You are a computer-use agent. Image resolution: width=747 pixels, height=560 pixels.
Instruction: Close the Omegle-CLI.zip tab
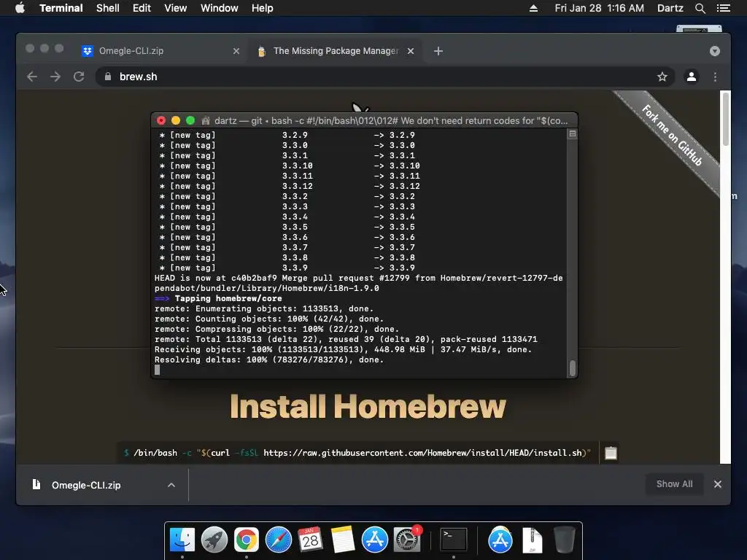click(x=236, y=51)
